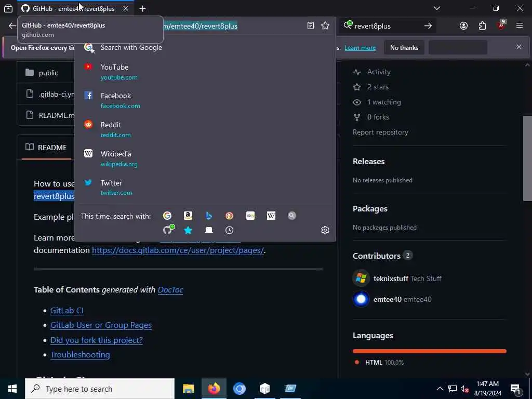Jump to the Troubleshooting section link

point(80,354)
